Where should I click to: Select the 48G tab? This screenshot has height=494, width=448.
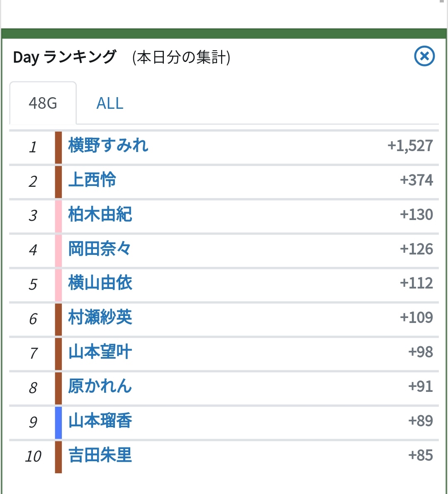pos(43,103)
